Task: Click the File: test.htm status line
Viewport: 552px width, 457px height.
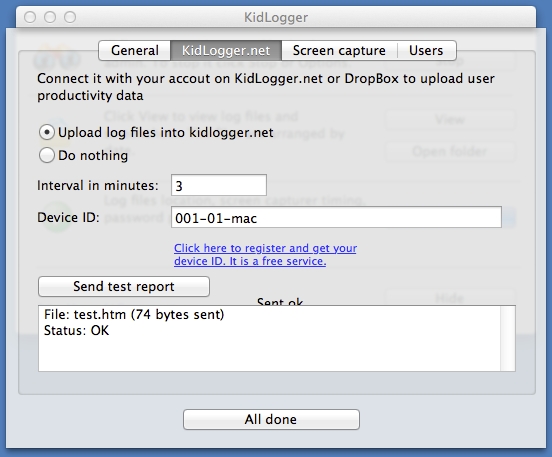Action: pos(134,314)
